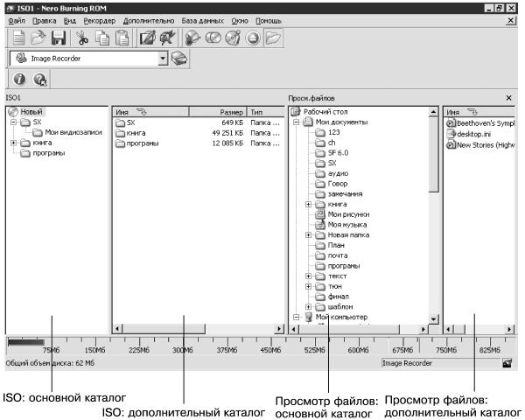Select the аудио folder in file browser
Image resolution: width=525 pixels, height=420 pixels.
coord(338,173)
